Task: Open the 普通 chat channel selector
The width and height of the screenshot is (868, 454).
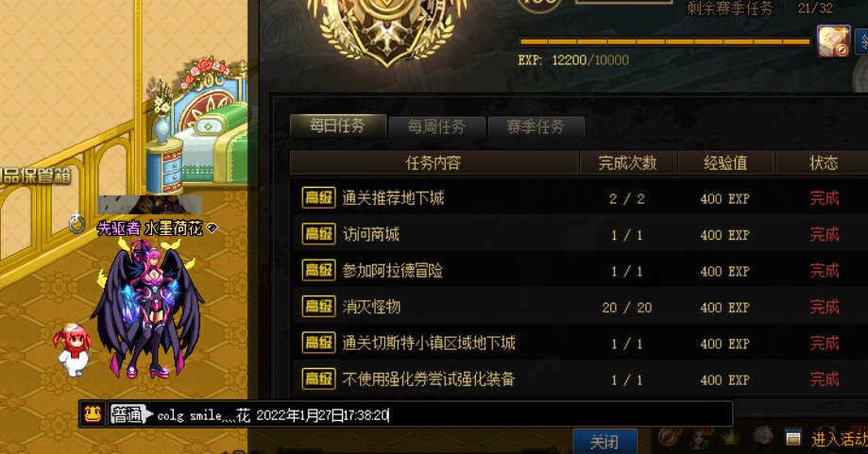Action: (130, 414)
